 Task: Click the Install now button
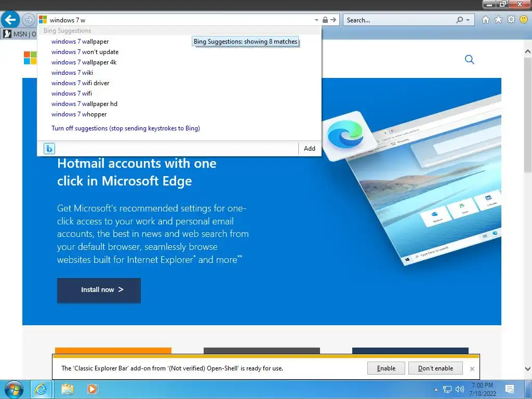pyautogui.click(x=99, y=290)
